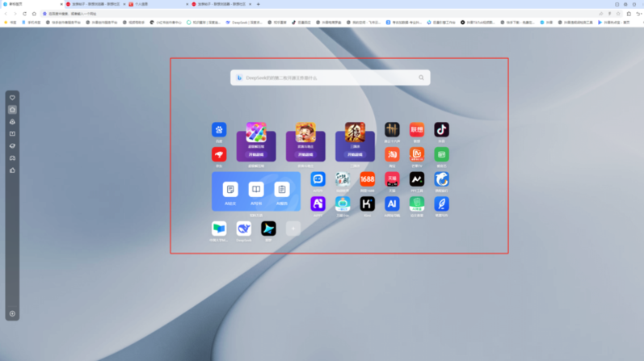
Task: Open the teal robot 万能小in shortcut
Action: [343, 204]
